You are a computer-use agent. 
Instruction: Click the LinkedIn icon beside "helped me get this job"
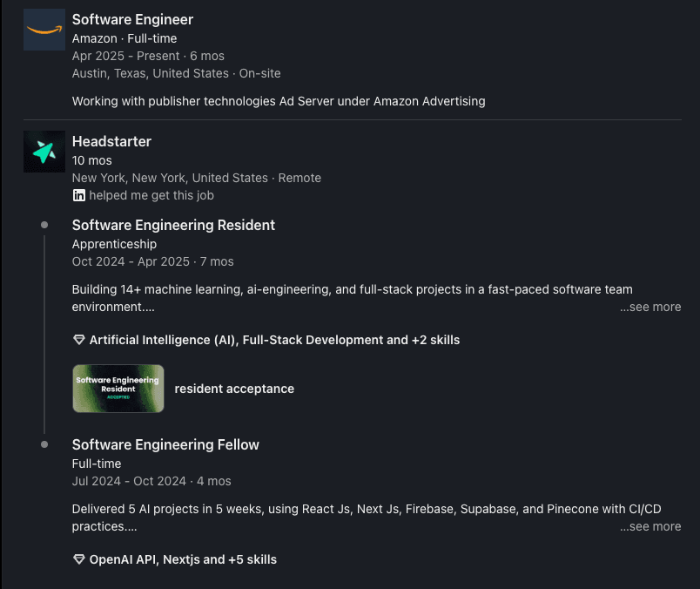point(79,196)
